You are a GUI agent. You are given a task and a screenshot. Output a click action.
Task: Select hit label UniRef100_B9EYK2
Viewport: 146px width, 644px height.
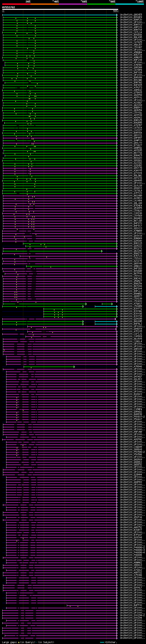coord(131,278)
